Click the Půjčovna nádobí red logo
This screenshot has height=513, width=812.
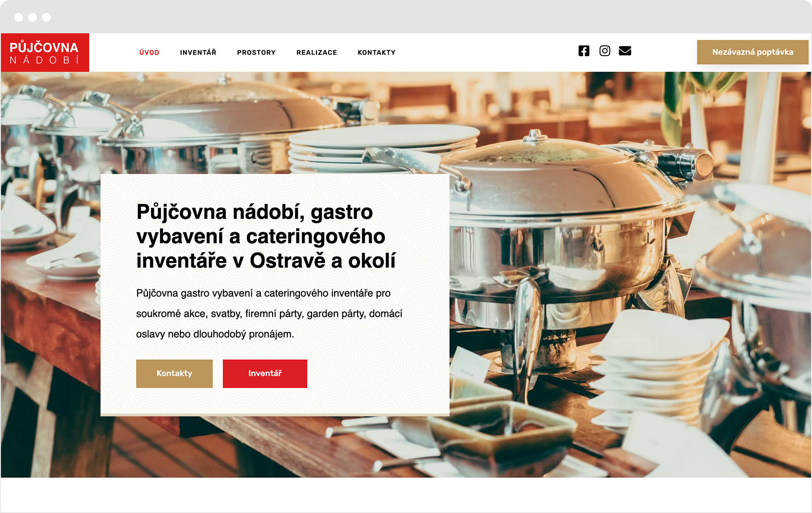click(x=45, y=52)
